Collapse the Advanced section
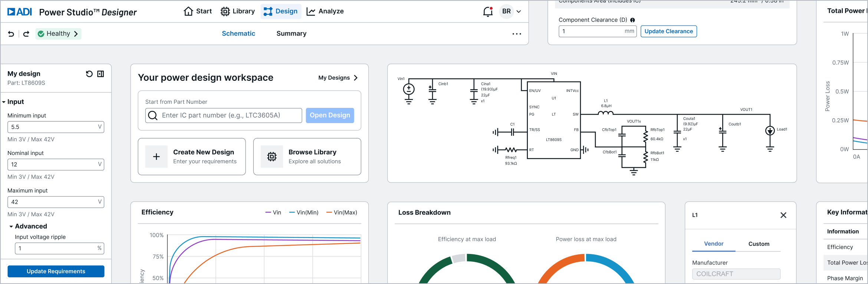 click(11, 226)
